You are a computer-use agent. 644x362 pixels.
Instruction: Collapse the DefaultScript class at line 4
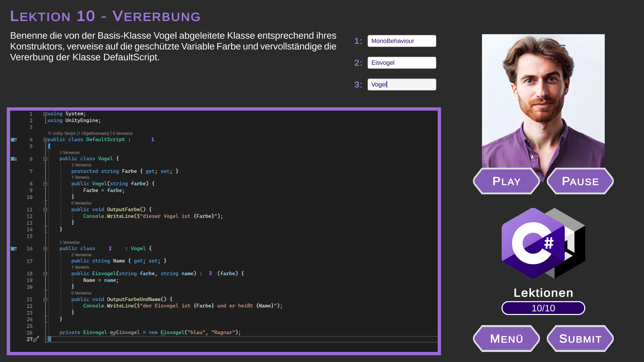click(x=45, y=140)
